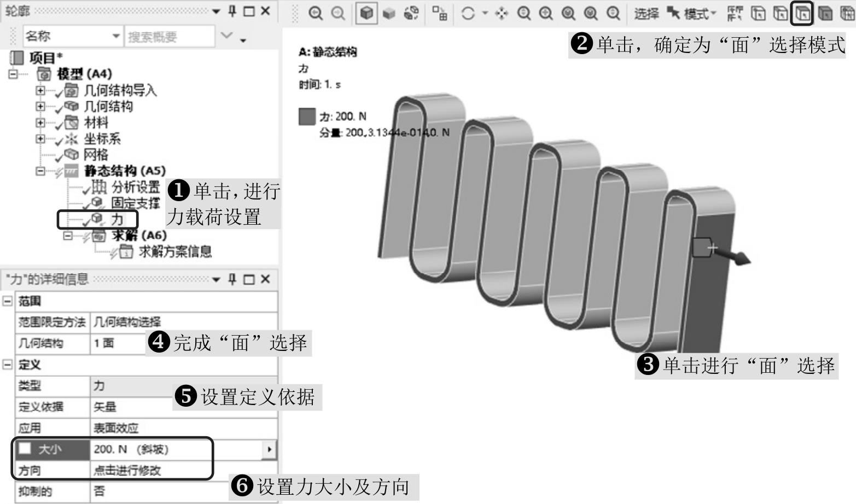The width and height of the screenshot is (856, 504).
Task: Maximize the "力"的详细信息 panel
Action: pyautogui.click(x=249, y=279)
